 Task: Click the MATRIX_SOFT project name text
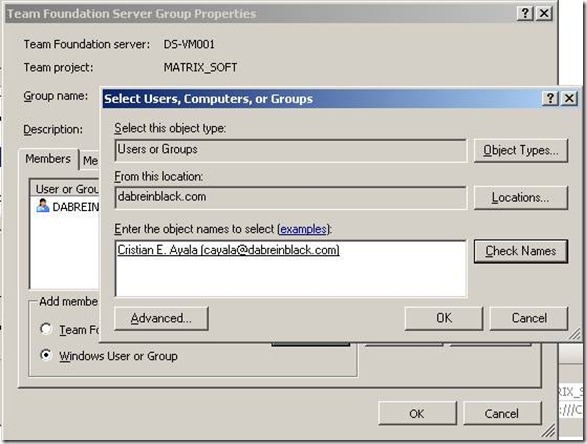tap(200, 68)
